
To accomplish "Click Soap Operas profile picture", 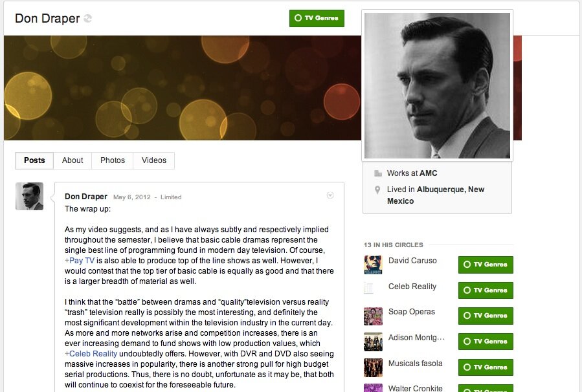I will pos(373,316).
